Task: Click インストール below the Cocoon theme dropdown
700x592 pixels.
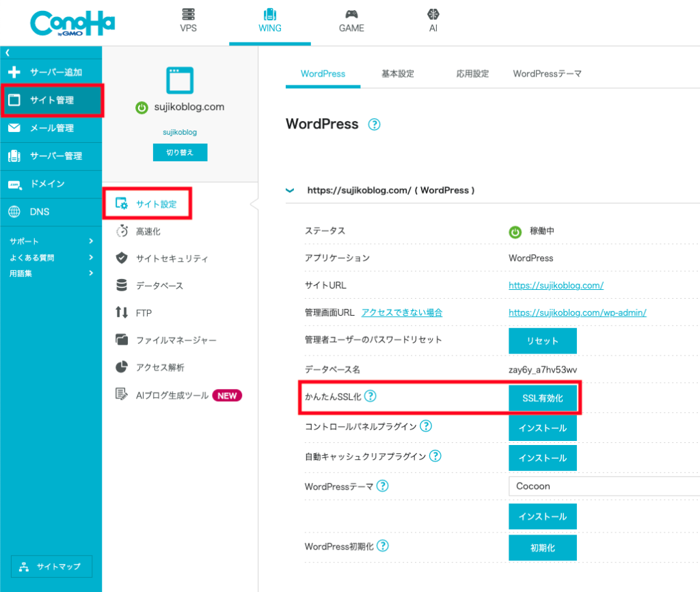Action: 542,517
